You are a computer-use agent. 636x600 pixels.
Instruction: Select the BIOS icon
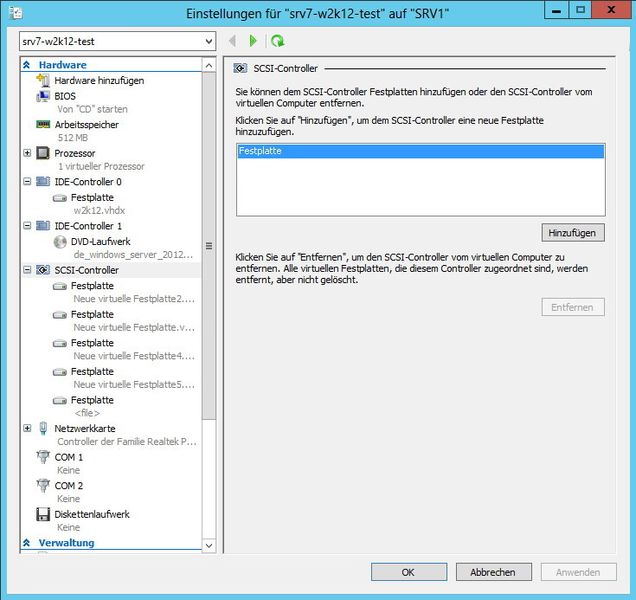click(x=43, y=96)
